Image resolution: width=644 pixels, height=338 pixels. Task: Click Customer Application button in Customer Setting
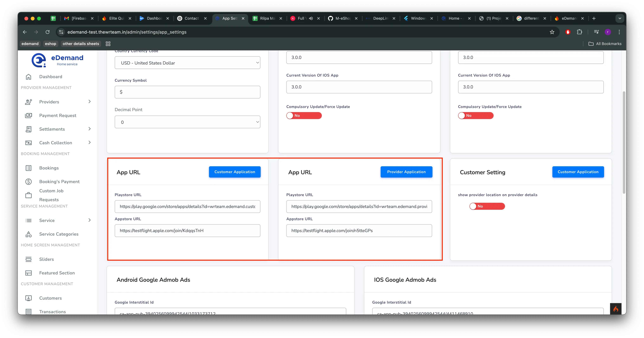(x=578, y=172)
